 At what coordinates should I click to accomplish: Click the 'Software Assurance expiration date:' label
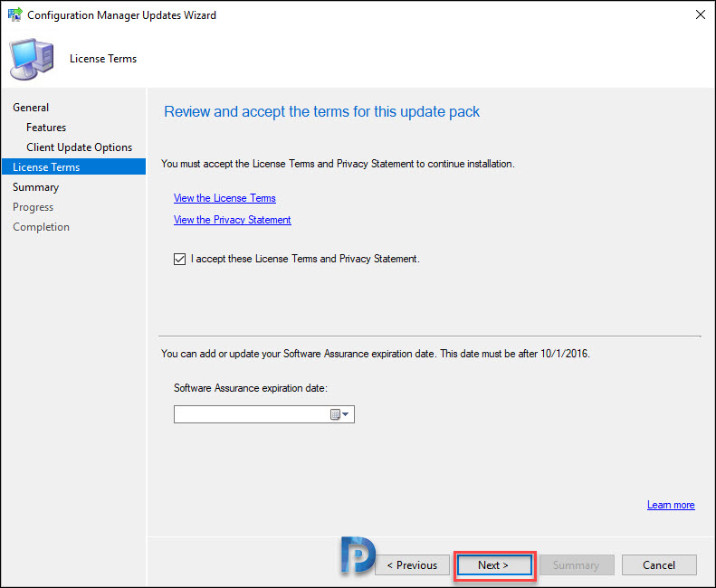click(251, 388)
